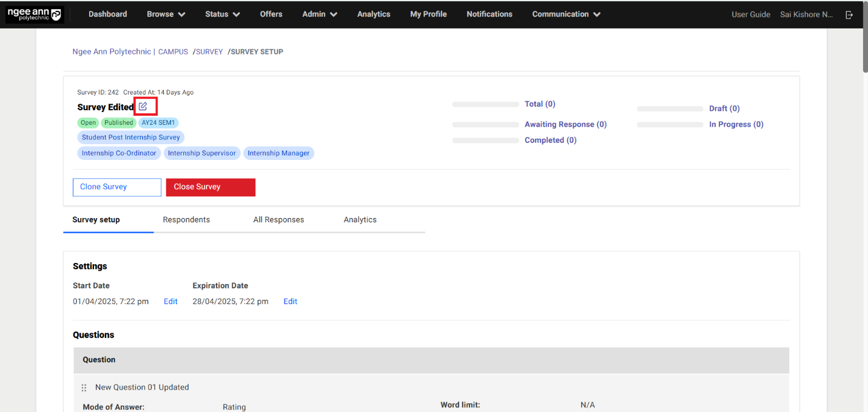
Task: Open Notifications from the navigation bar
Action: (489, 14)
